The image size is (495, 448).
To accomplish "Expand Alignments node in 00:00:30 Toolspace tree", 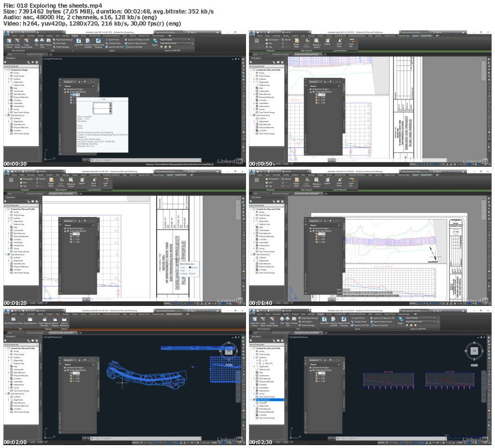I will pyautogui.click(x=9, y=82).
